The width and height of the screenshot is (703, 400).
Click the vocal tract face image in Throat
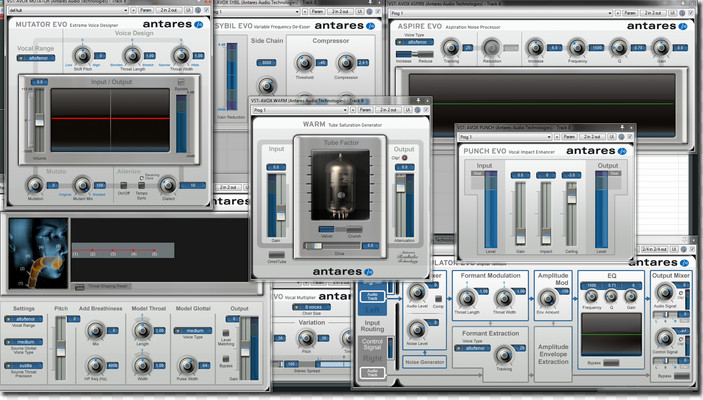[x=39, y=253]
